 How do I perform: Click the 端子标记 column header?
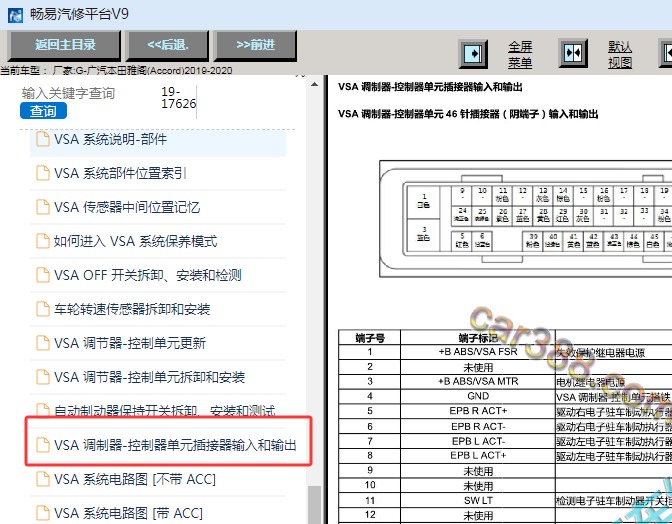[478, 338]
